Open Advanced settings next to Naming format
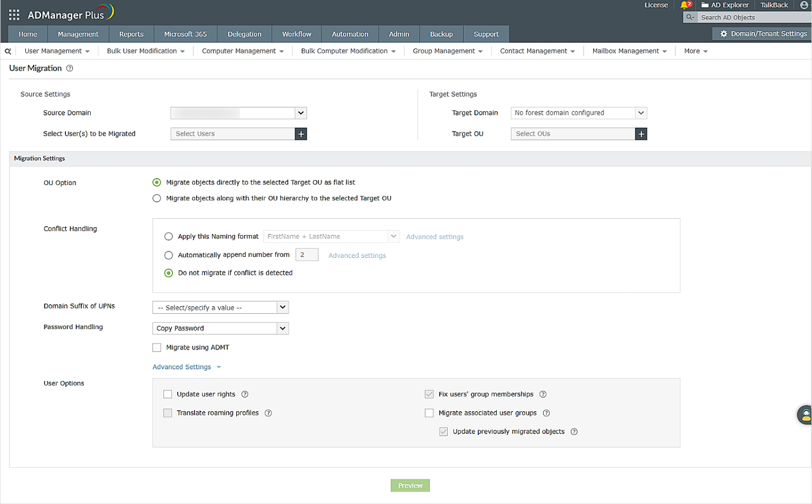This screenshot has height=504, width=812. pos(434,236)
